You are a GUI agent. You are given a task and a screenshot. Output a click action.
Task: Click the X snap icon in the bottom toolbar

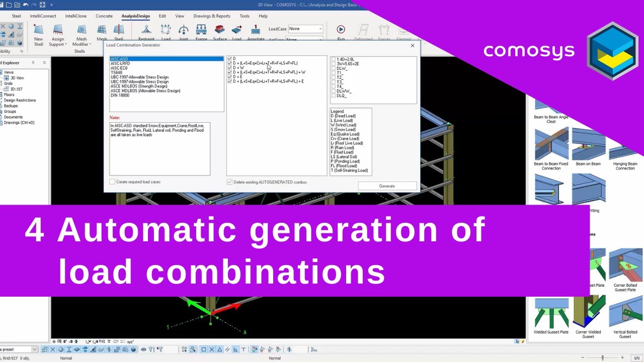211,349
